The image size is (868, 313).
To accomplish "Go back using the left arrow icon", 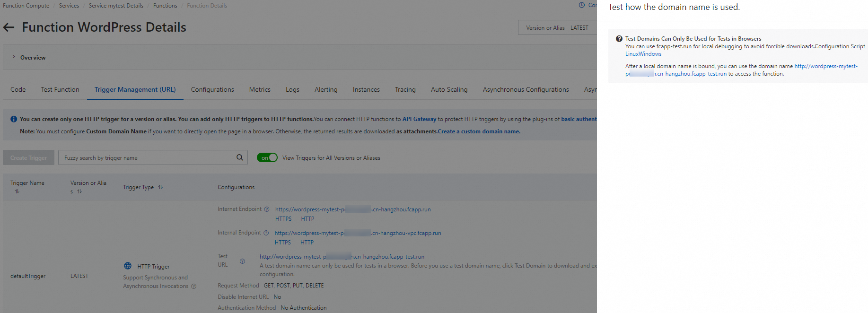I will pyautogui.click(x=9, y=27).
